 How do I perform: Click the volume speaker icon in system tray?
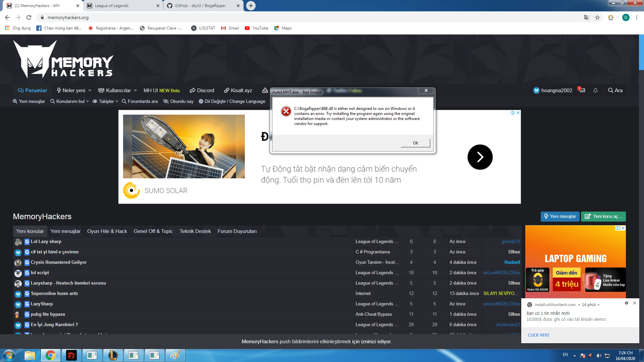(x=599, y=355)
